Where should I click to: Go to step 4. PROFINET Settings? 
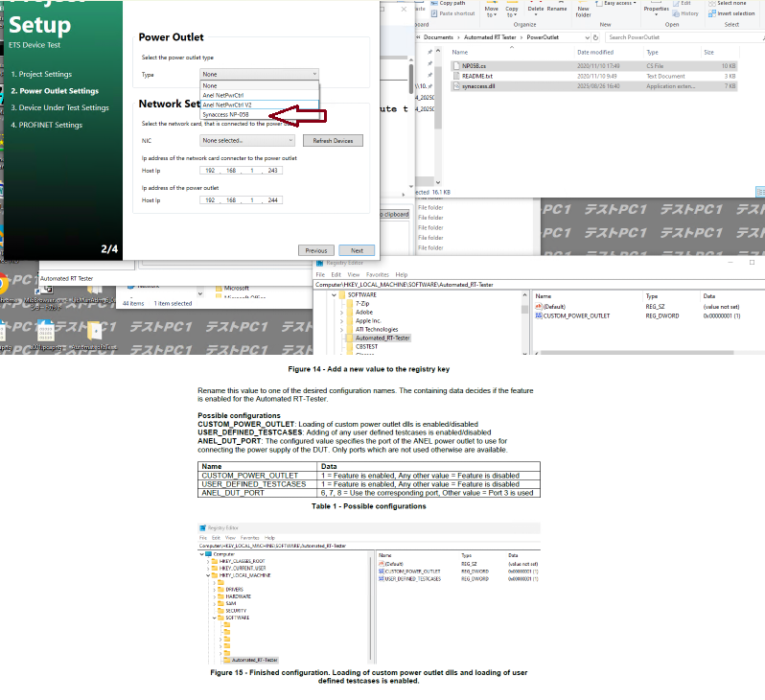pos(47,125)
